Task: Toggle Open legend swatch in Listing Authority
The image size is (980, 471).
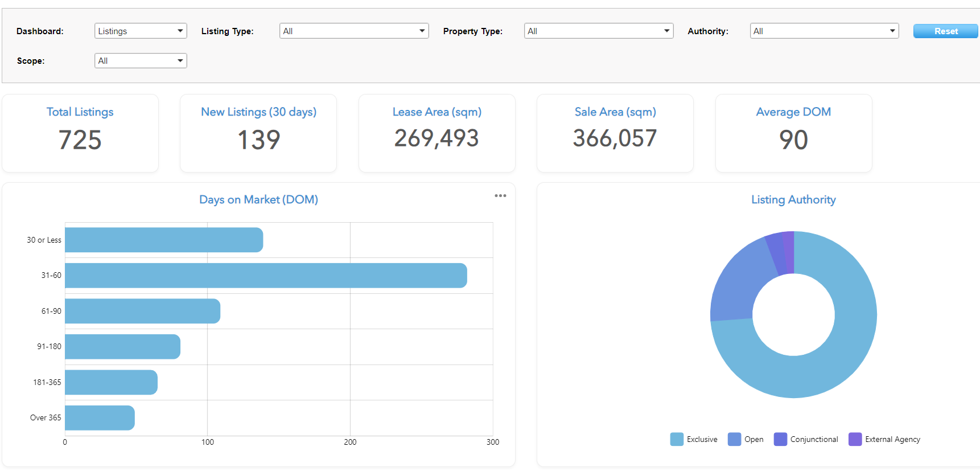Action: click(x=734, y=439)
